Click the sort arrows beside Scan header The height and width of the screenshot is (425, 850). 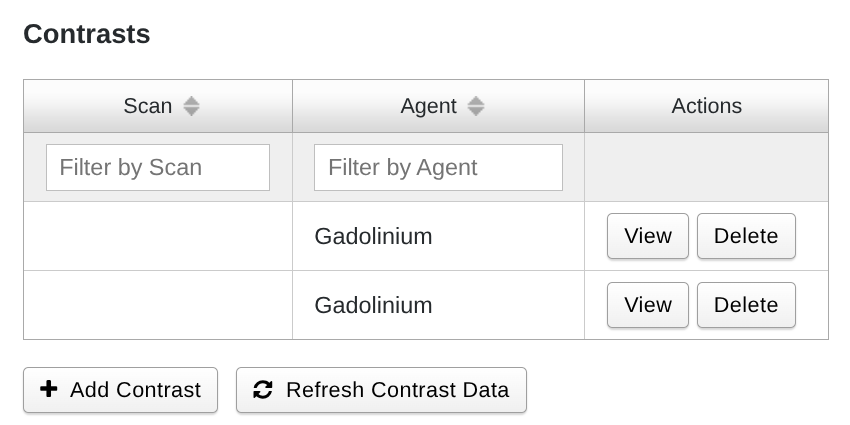pos(191,106)
